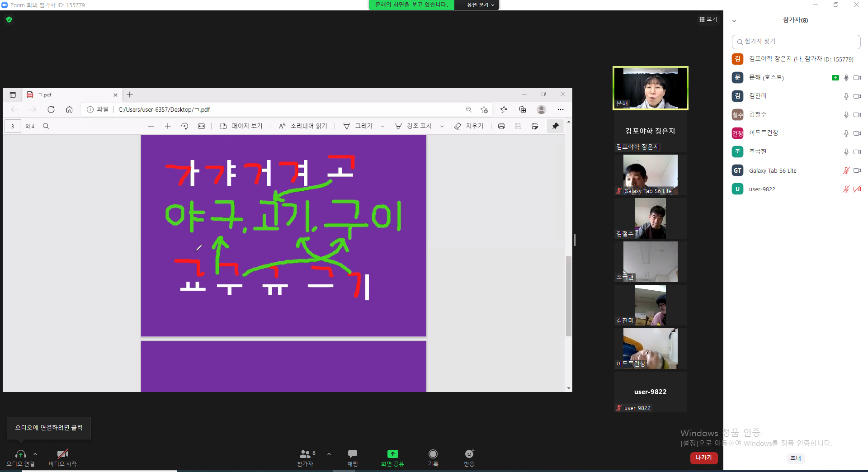
Task: Expand the participants options caret
Action: (x=329, y=454)
